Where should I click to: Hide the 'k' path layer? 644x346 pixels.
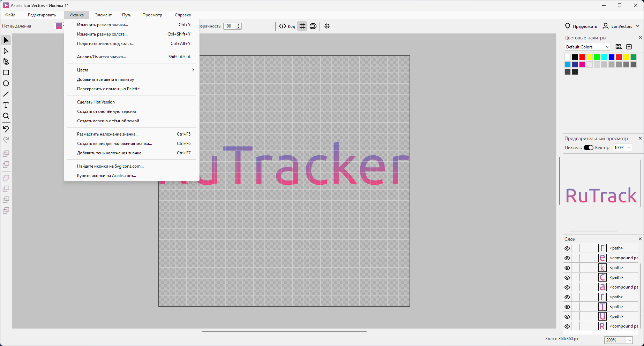pyautogui.click(x=567, y=268)
